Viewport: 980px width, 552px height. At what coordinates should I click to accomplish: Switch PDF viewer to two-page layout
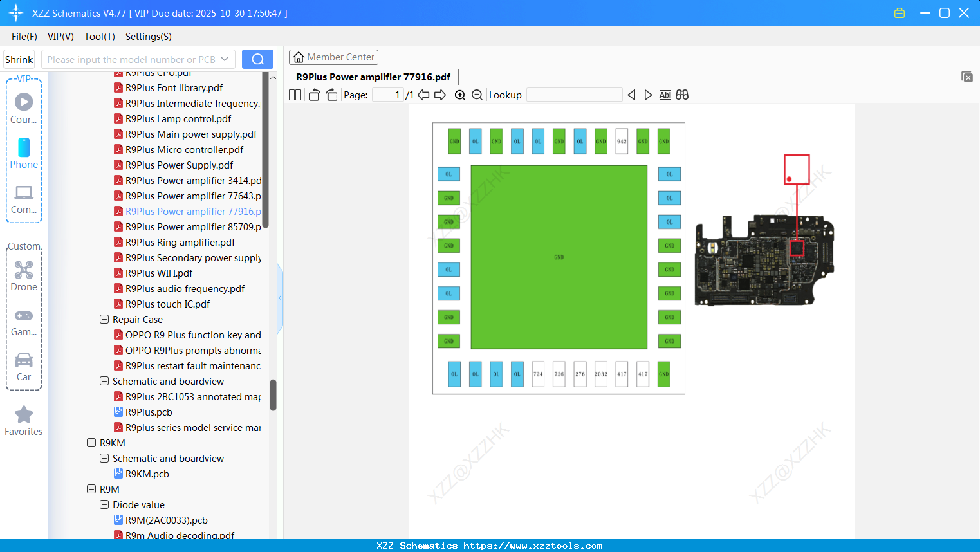click(x=294, y=95)
